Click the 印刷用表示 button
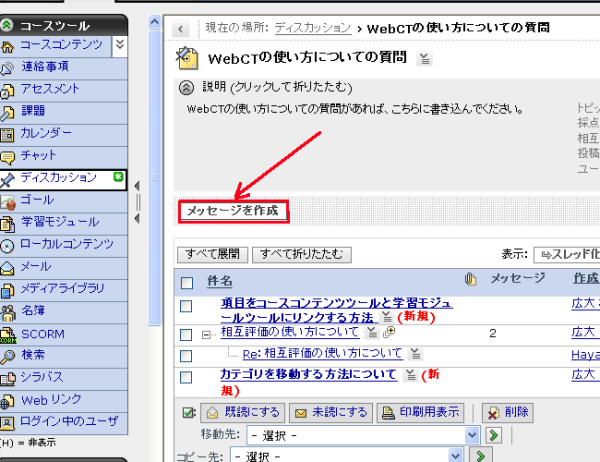Viewport: 600px width, 462px height. 421,413
